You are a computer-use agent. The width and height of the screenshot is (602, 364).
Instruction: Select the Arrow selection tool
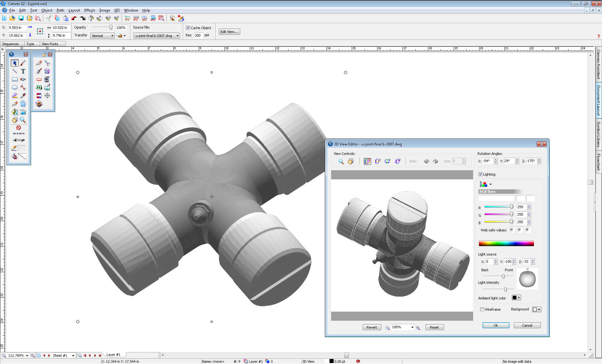(x=15, y=63)
